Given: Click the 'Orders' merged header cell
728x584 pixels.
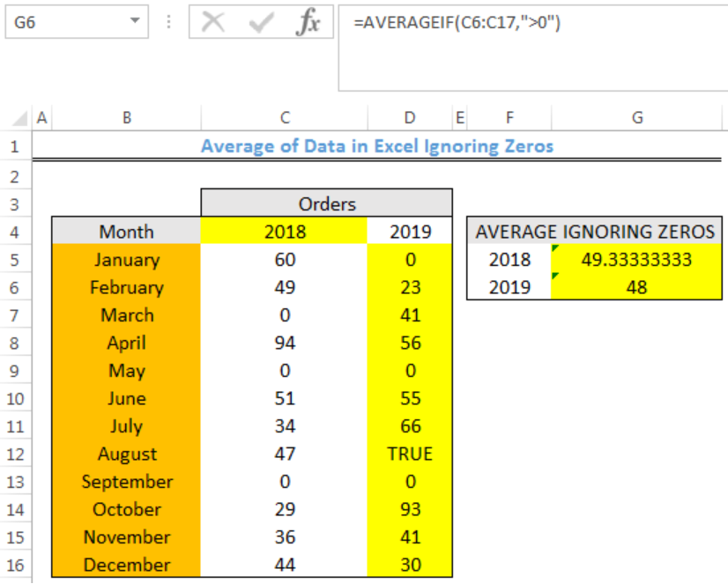Looking at the screenshot, I should coord(326,203).
